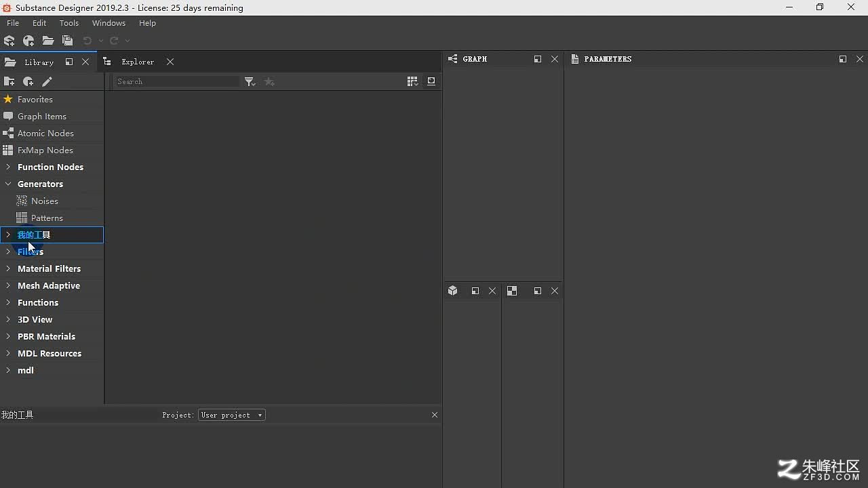Click the thumbnail size icon in Library
Image resolution: width=868 pixels, height=488 pixels.
tap(431, 81)
